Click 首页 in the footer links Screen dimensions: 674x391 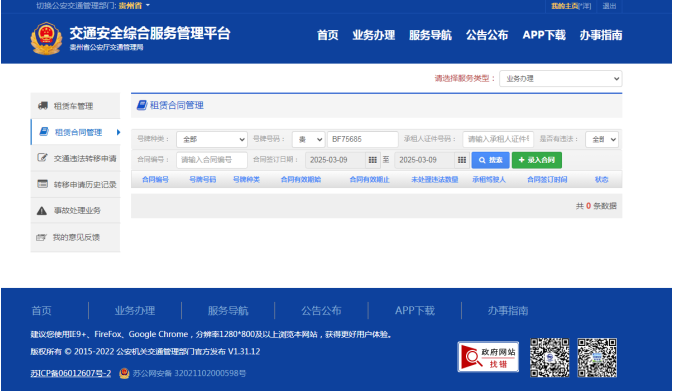click(x=41, y=311)
